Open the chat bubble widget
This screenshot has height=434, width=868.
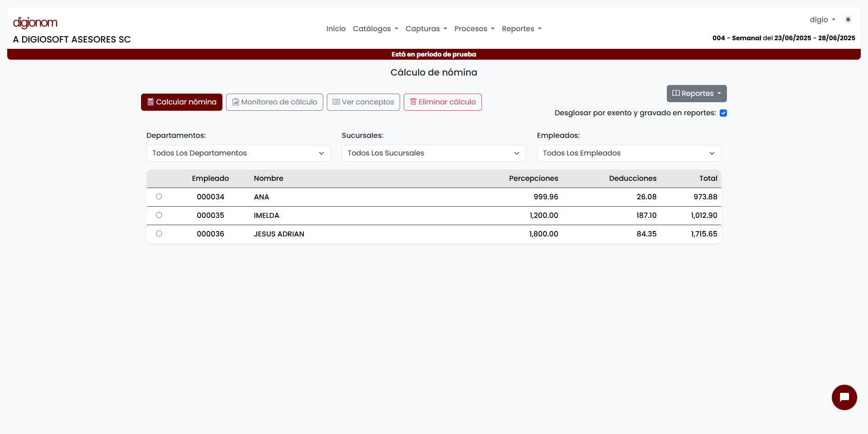point(844,397)
